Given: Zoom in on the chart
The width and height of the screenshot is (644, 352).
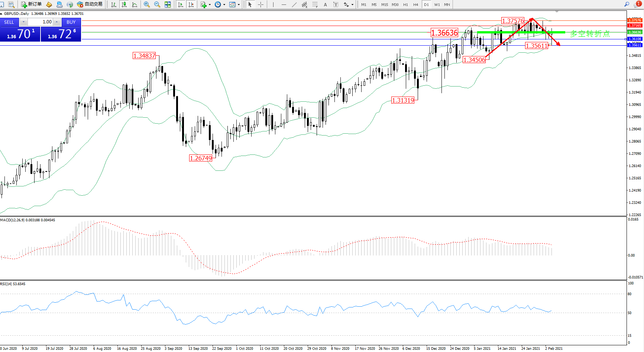Looking at the screenshot, I should click(147, 4).
